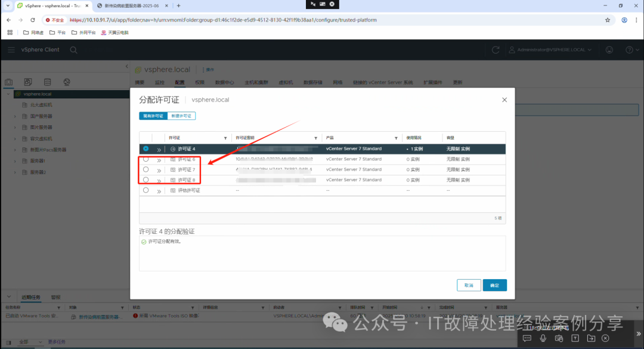Select the radio button for 许可证 8
Screen dimensions: 644x349
146,180
